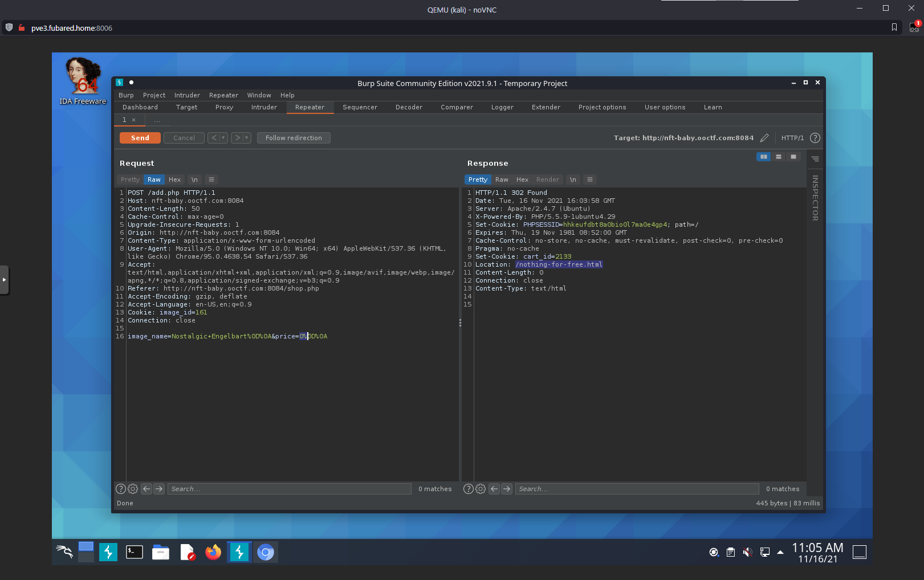Focus the request search field
Image resolution: width=924 pixels, height=580 pixels.
click(290, 489)
